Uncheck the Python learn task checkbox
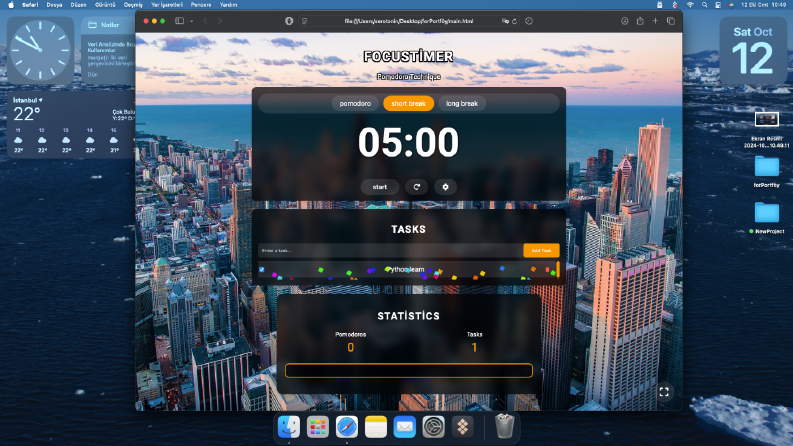Image resolution: width=793 pixels, height=446 pixels. pos(261,270)
